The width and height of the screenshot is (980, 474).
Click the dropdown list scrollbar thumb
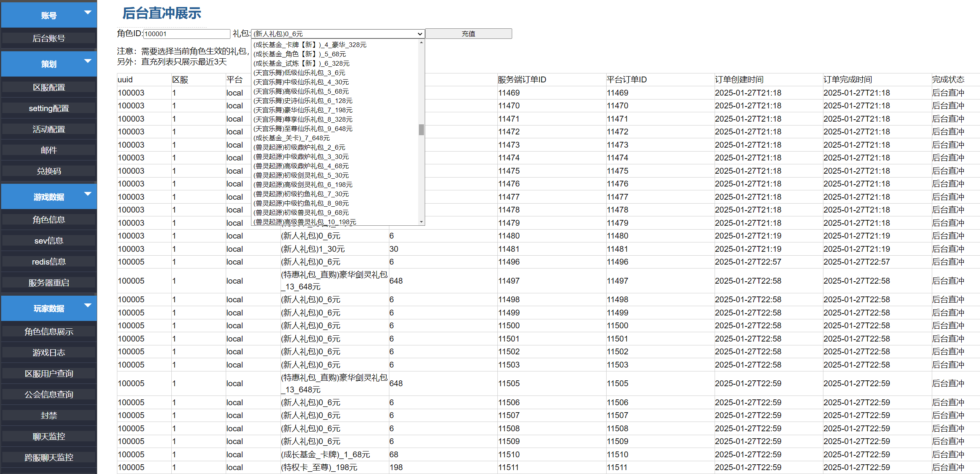coord(421,130)
